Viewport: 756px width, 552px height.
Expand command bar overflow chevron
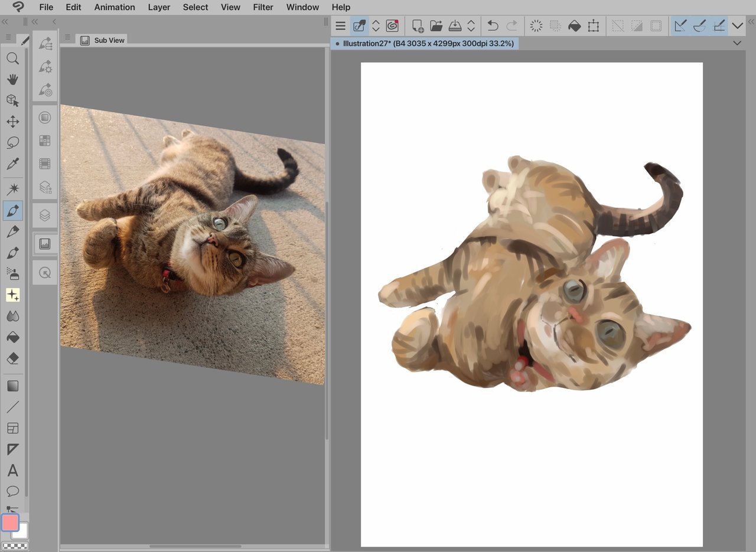click(737, 26)
